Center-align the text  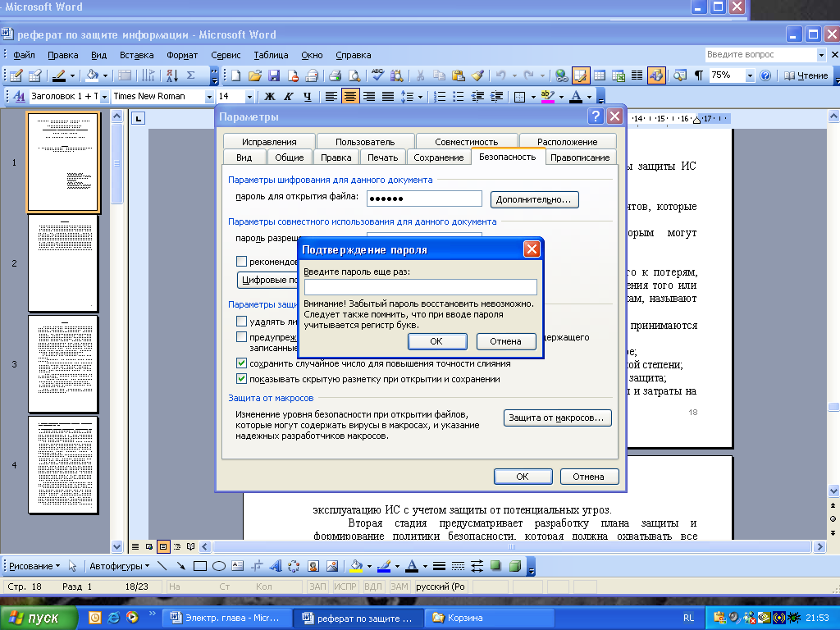tap(349, 97)
